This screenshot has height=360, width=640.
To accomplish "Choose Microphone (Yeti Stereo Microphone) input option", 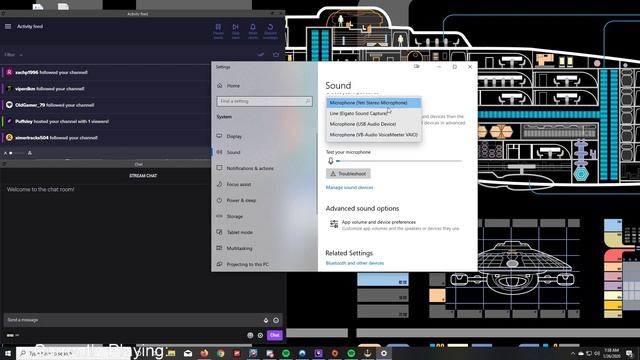I will point(374,103).
